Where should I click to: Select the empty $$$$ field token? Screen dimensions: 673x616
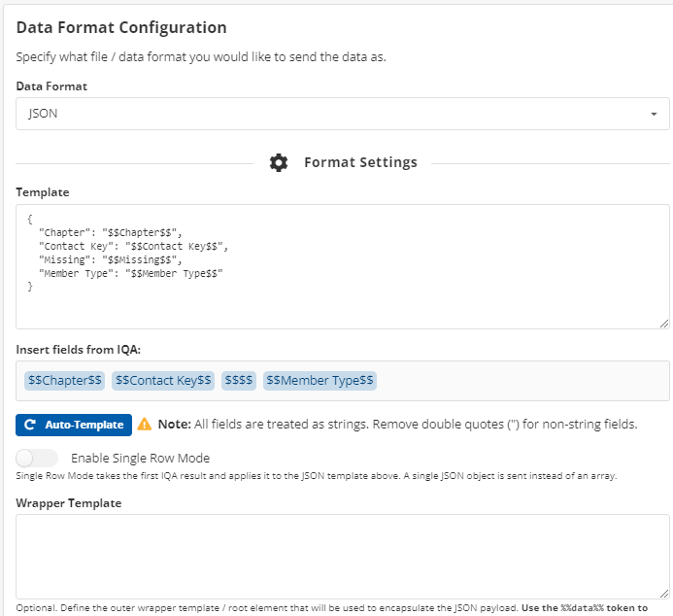click(238, 381)
